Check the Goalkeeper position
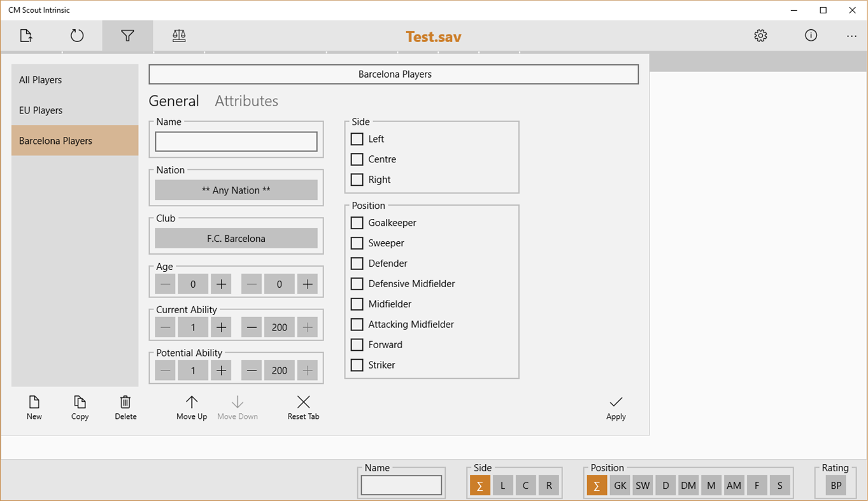868x501 pixels. pyautogui.click(x=357, y=223)
